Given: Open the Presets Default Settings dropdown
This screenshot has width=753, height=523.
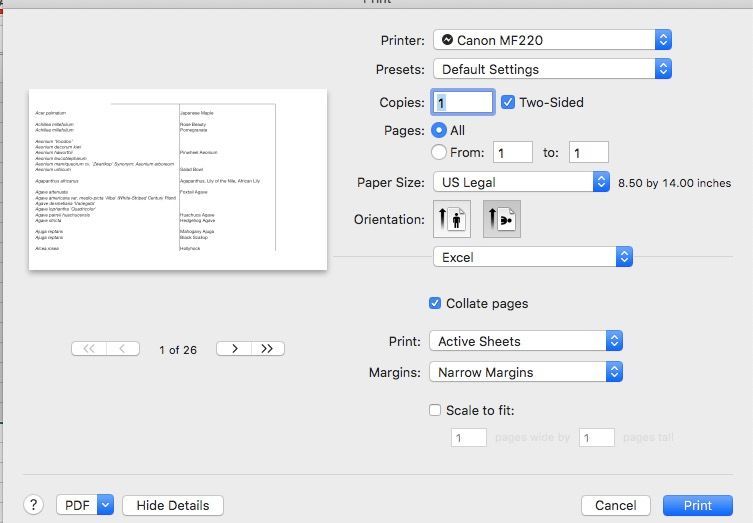Looking at the screenshot, I should [x=552, y=69].
